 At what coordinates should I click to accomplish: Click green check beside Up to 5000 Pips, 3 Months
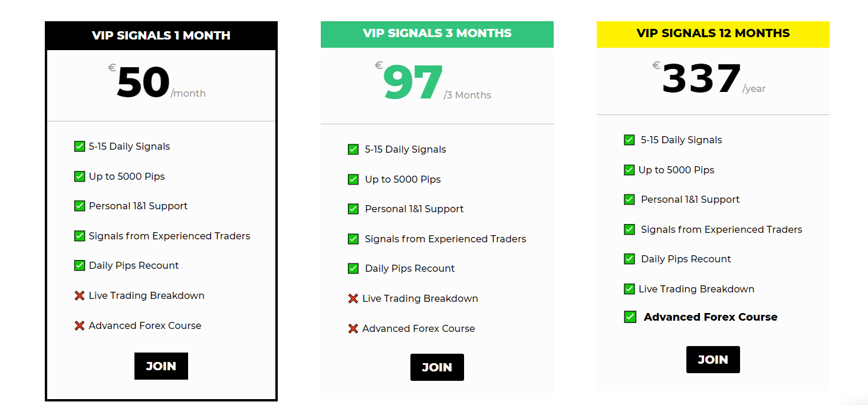(x=353, y=179)
